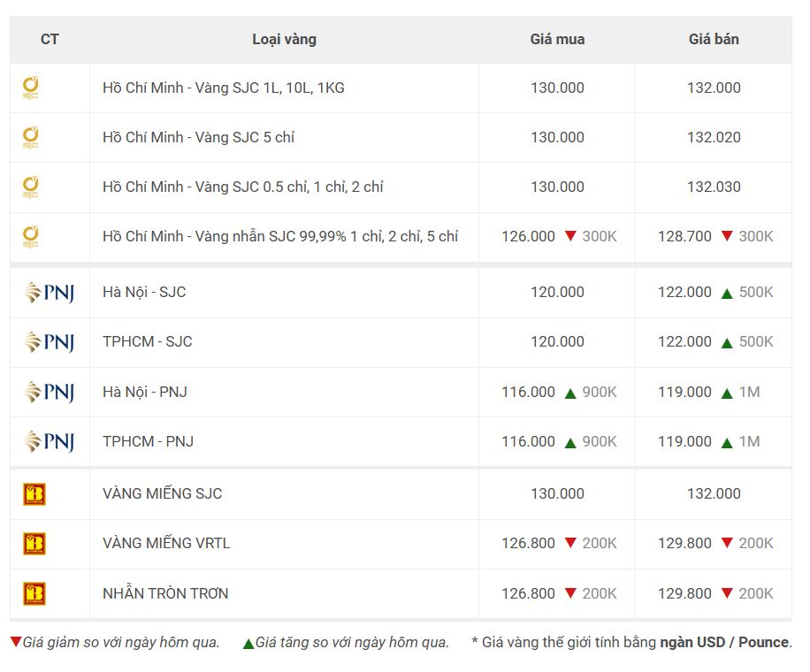810x672 pixels.
Task: Click the green up arrow beside TPHCM - SJC 122.000
Action: pyautogui.click(x=727, y=343)
